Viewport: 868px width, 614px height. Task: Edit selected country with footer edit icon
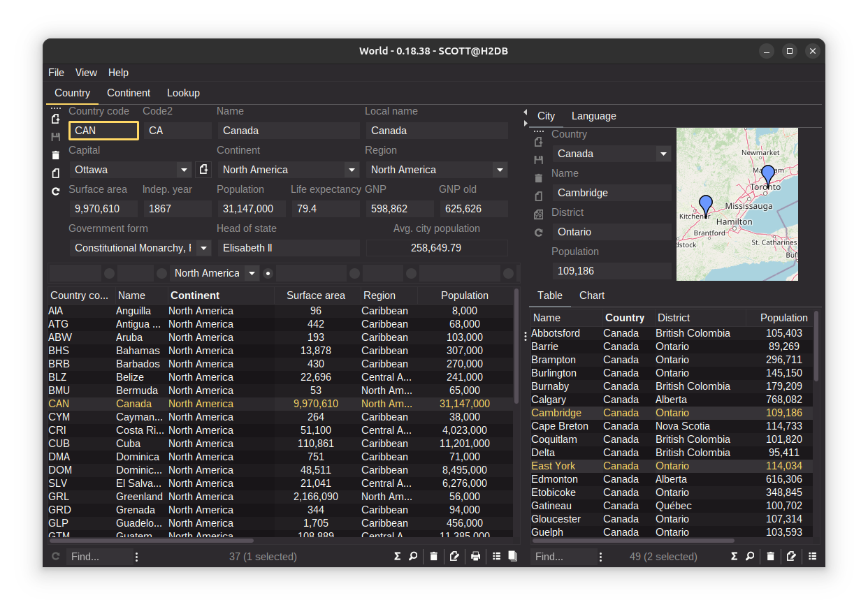coord(455,557)
